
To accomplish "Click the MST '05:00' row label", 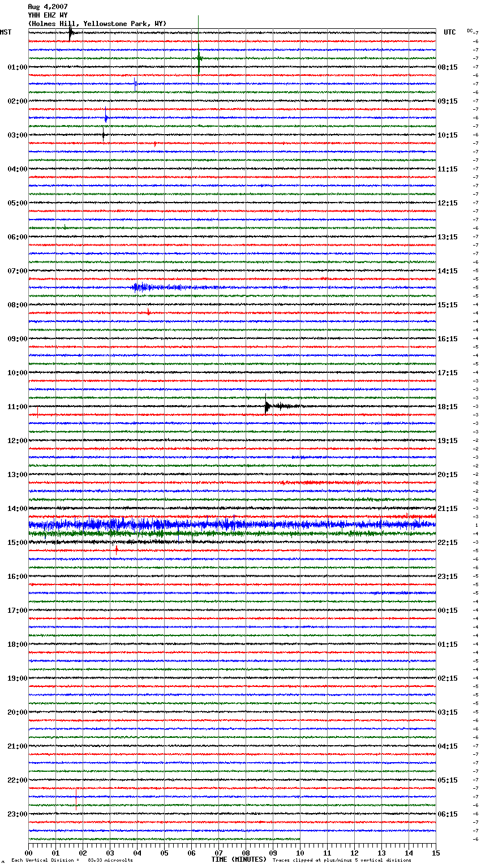I will click(x=18, y=203).
